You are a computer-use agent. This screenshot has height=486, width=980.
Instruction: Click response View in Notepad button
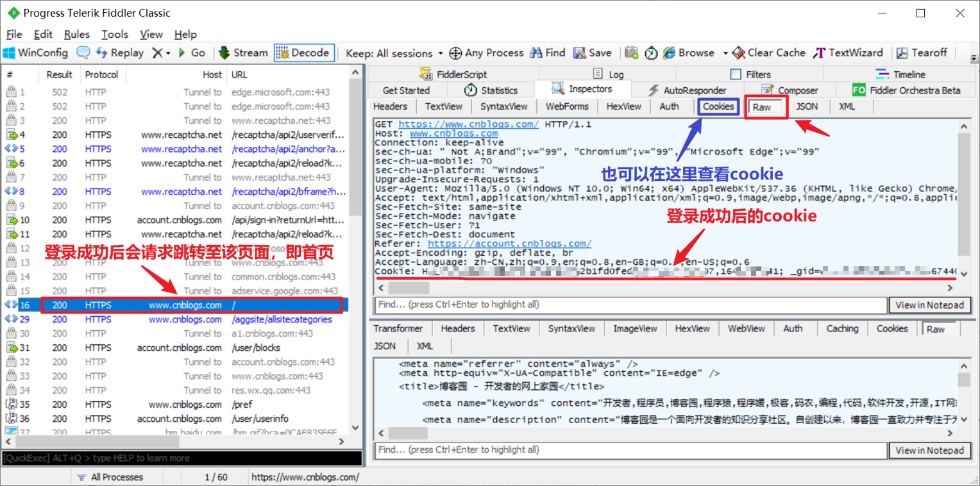pyautogui.click(x=929, y=450)
